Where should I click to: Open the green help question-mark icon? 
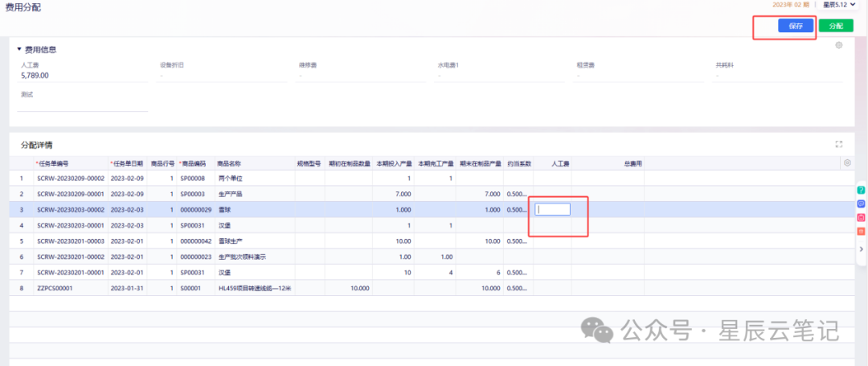click(x=861, y=190)
